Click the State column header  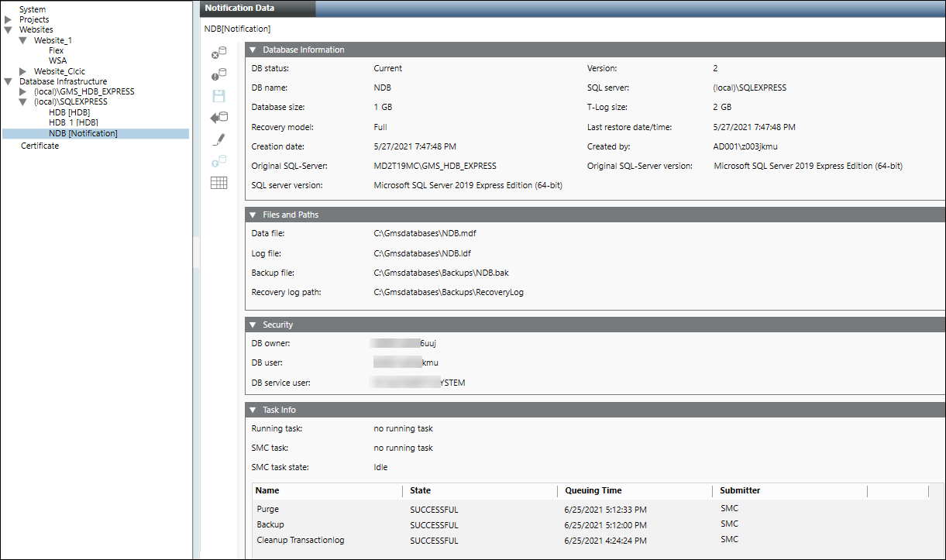pos(421,490)
